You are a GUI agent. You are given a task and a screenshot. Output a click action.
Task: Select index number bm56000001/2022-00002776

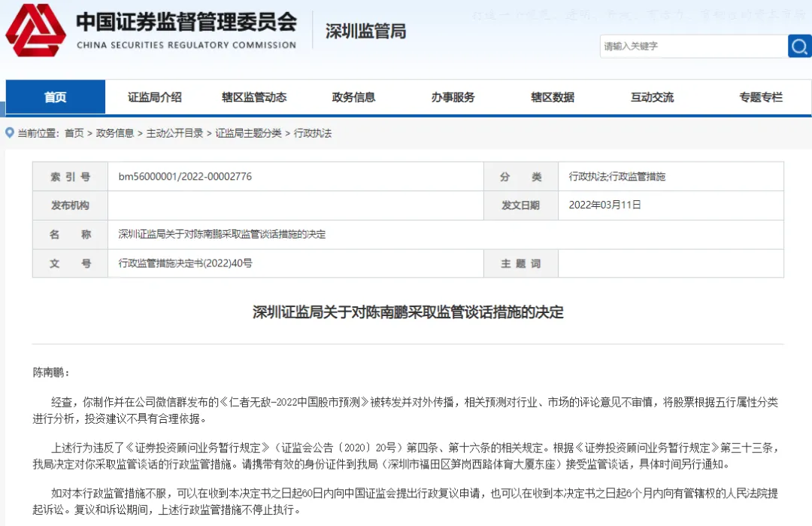pos(185,176)
